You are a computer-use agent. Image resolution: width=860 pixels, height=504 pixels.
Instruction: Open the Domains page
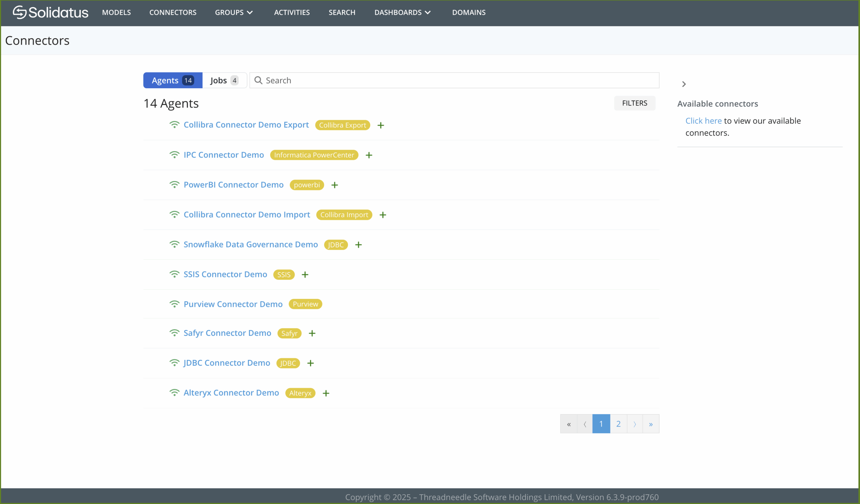click(469, 12)
